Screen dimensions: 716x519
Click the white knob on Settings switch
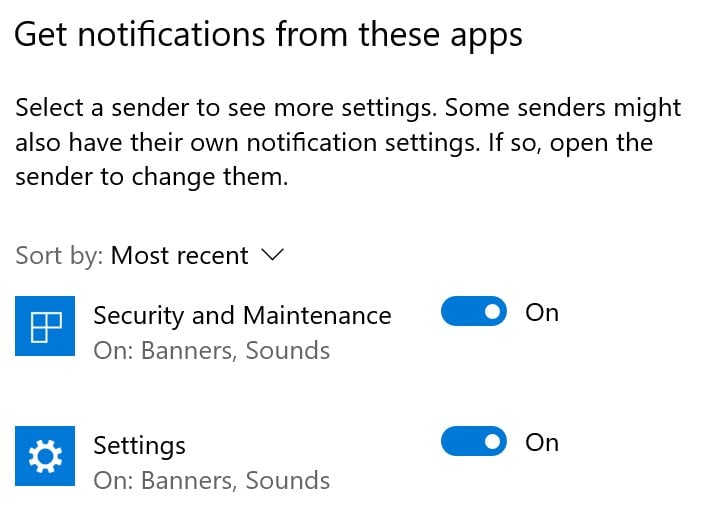point(492,442)
